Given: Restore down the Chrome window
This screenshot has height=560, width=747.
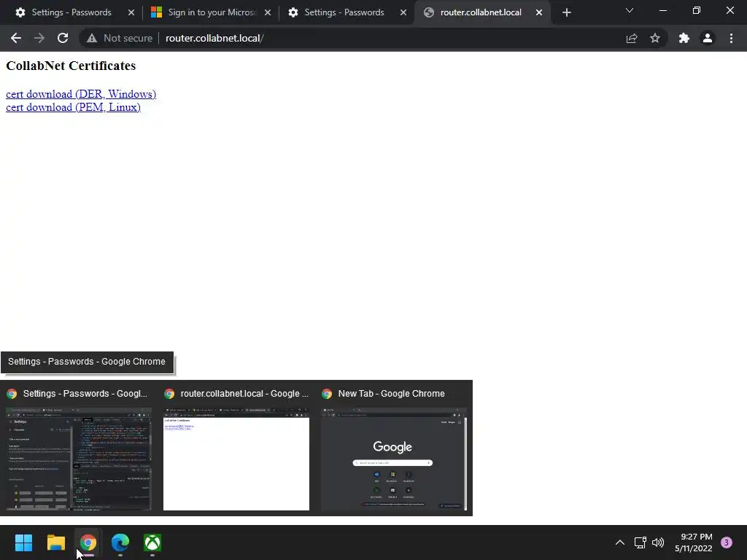Looking at the screenshot, I should click(x=697, y=10).
